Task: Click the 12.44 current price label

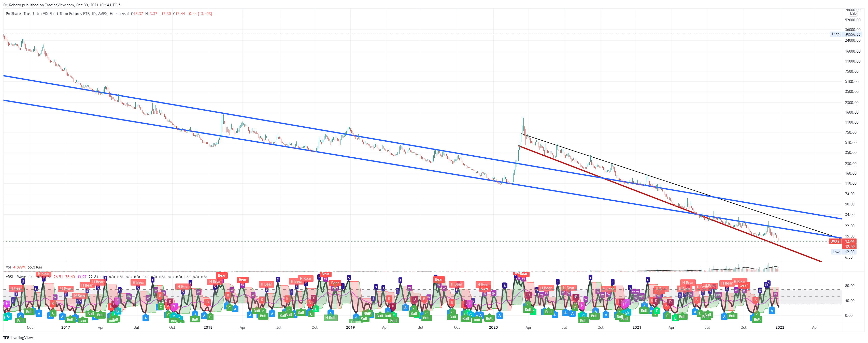Action: (x=849, y=241)
